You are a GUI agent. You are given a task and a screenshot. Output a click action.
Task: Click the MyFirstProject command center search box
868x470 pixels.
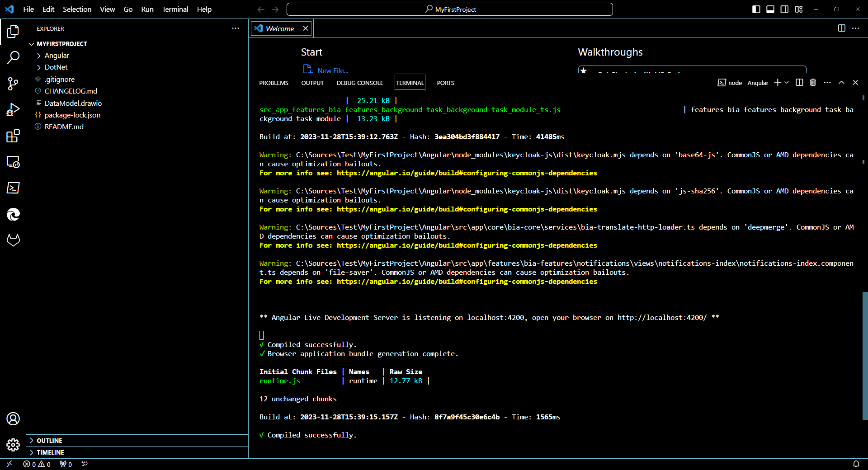[450, 9]
